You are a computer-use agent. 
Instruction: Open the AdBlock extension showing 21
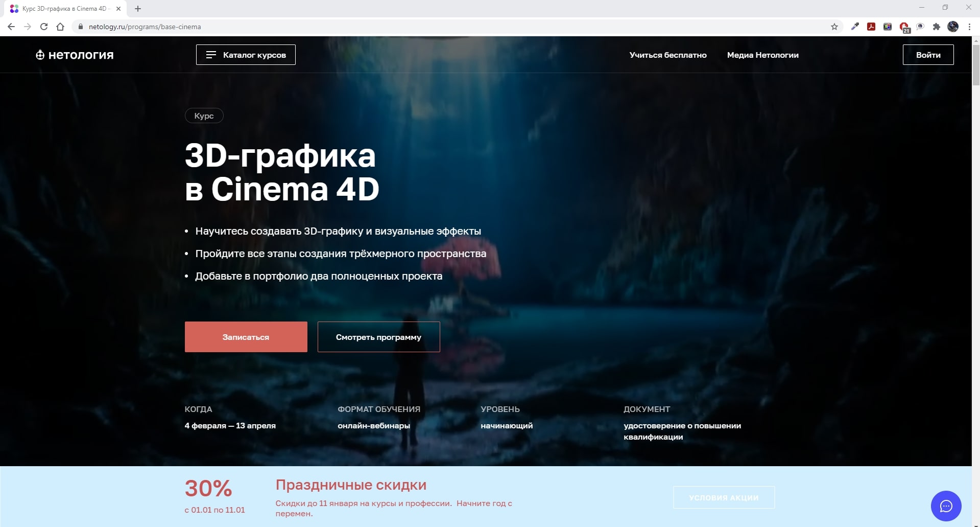click(x=904, y=28)
